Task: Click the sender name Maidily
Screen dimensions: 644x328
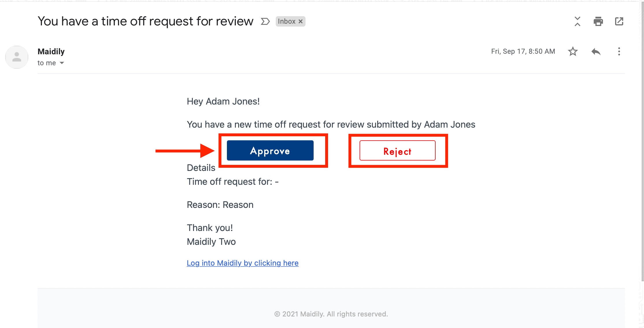Action: (x=51, y=51)
